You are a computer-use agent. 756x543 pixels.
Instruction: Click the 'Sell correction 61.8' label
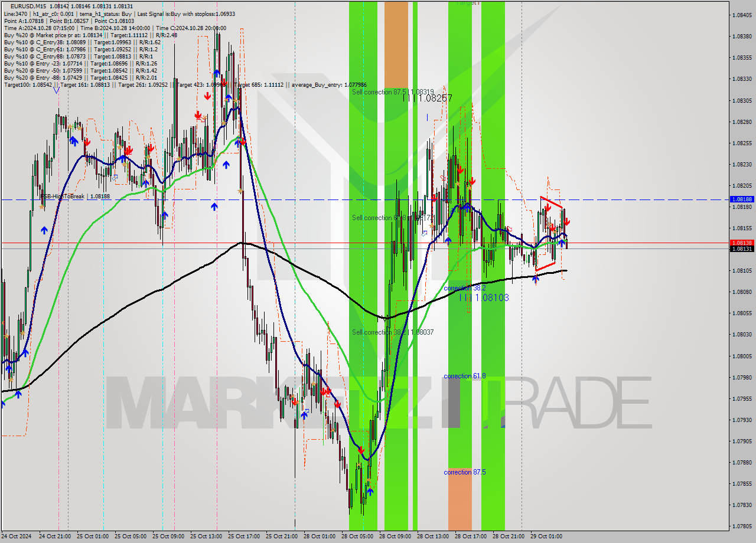393,218
